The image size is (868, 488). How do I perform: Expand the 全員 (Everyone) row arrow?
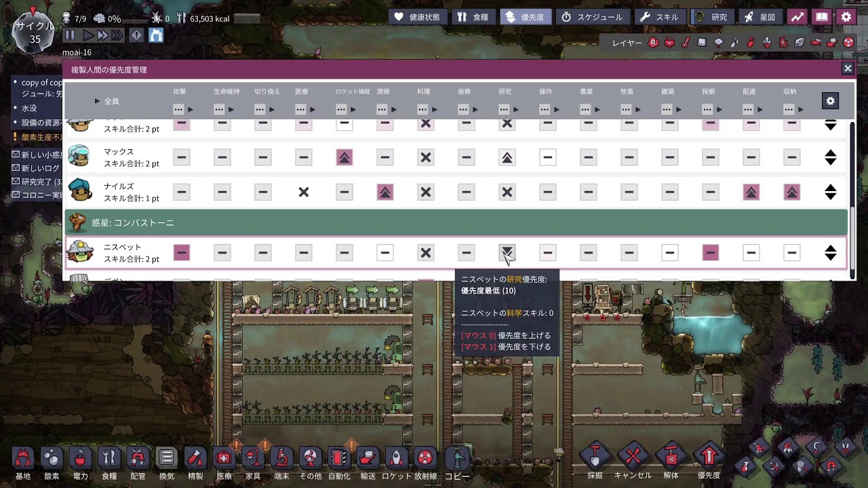(98, 101)
